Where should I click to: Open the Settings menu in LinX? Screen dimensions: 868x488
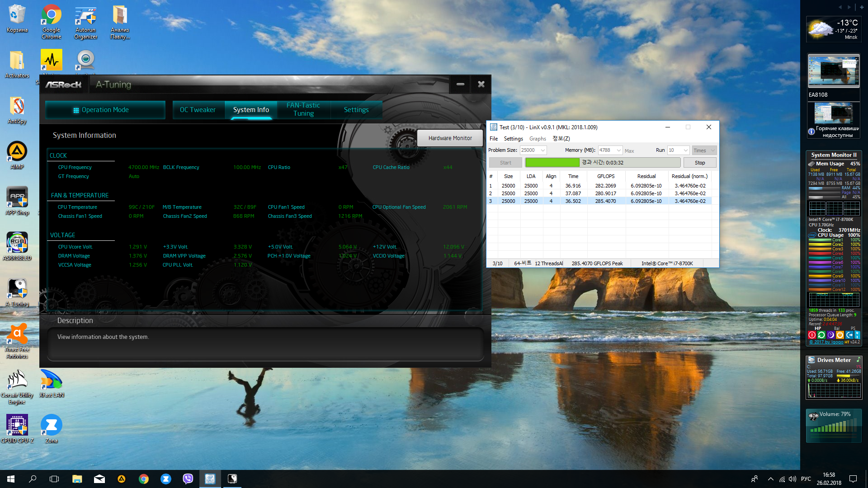click(513, 139)
